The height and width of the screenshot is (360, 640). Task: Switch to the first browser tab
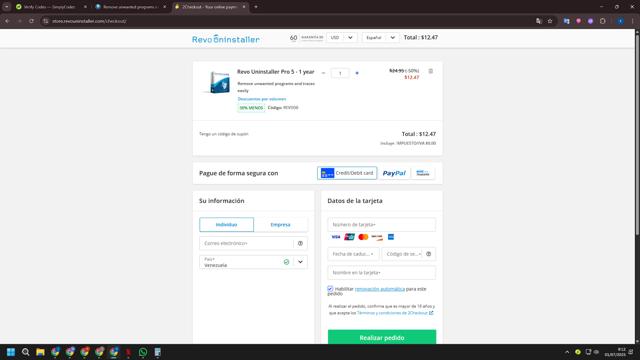click(49, 7)
